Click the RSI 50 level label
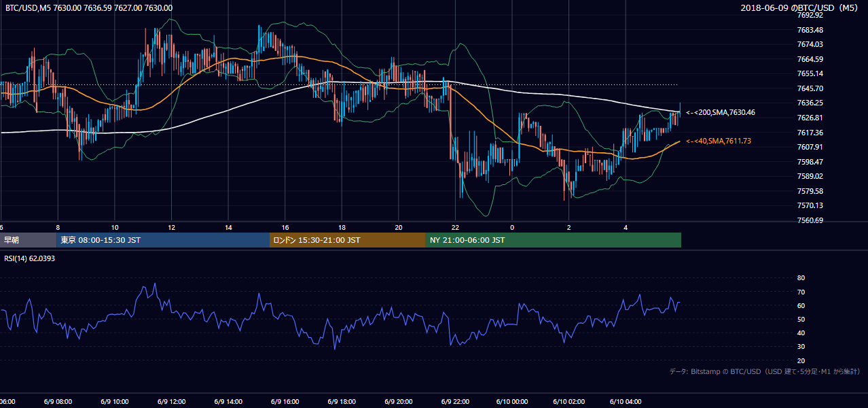This screenshot has height=408, width=868. (801, 319)
